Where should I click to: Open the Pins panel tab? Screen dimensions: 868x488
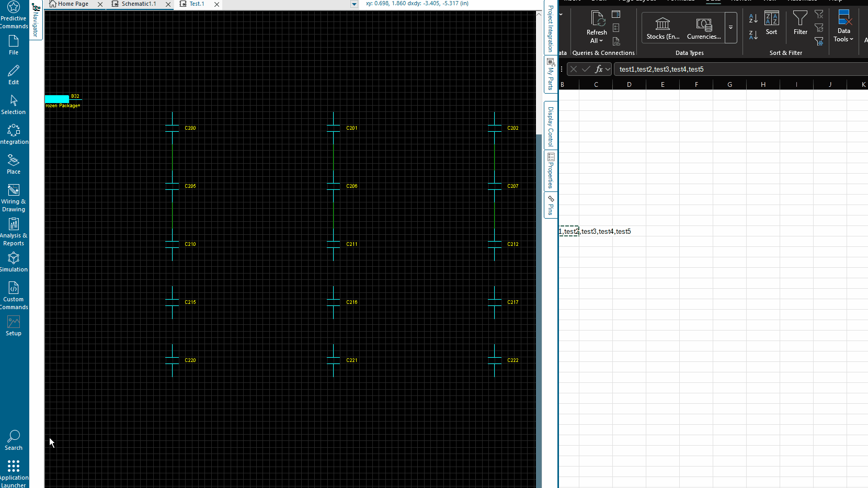click(551, 205)
